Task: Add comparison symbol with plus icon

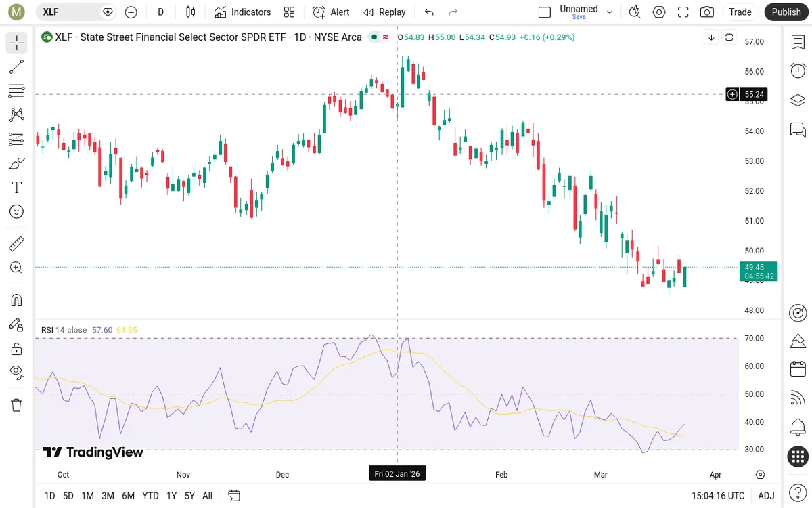Action: click(131, 12)
